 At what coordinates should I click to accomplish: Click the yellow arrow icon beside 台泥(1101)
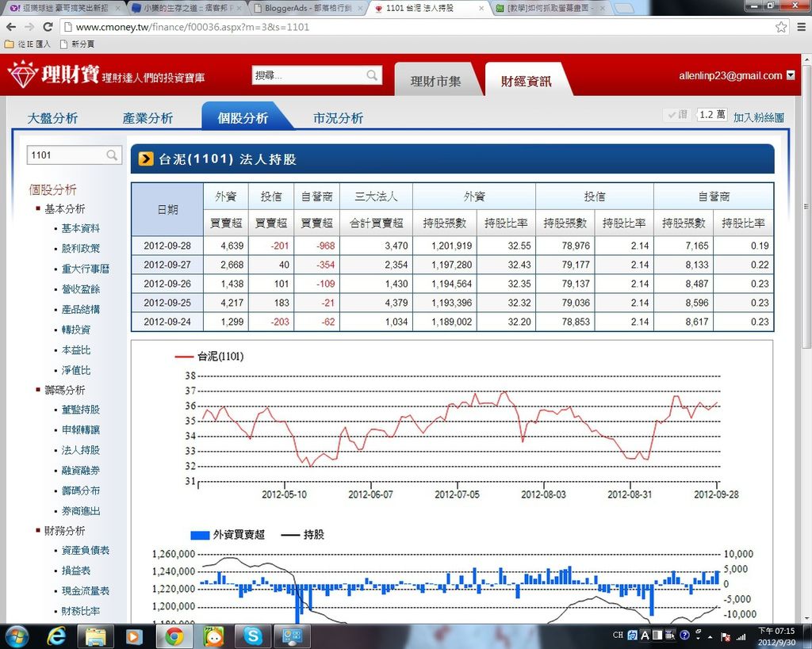point(146,158)
